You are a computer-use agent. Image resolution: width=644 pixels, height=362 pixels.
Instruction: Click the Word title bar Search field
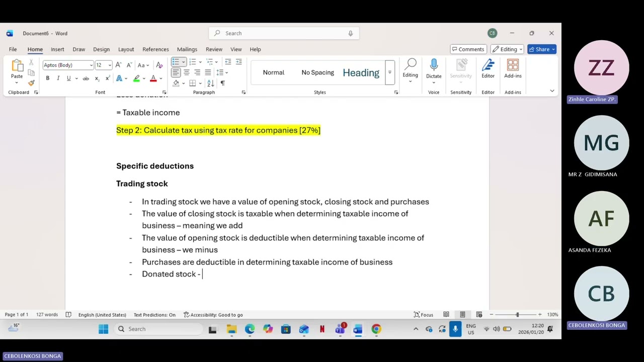pyautogui.click(x=284, y=33)
